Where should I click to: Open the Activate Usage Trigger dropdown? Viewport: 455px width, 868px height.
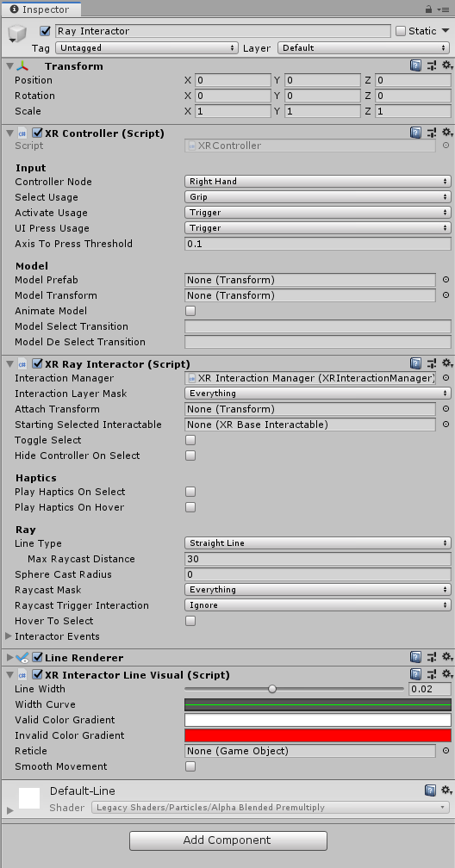(318, 213)
